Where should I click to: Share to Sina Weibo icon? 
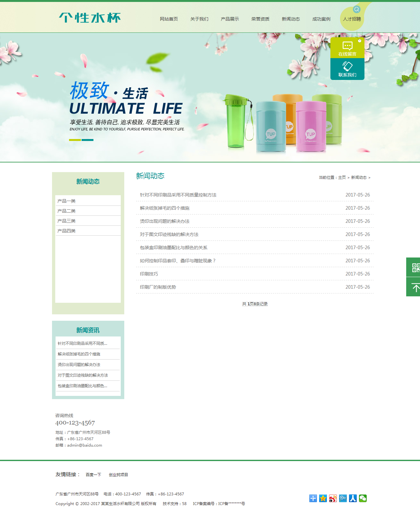click(333, 498)
